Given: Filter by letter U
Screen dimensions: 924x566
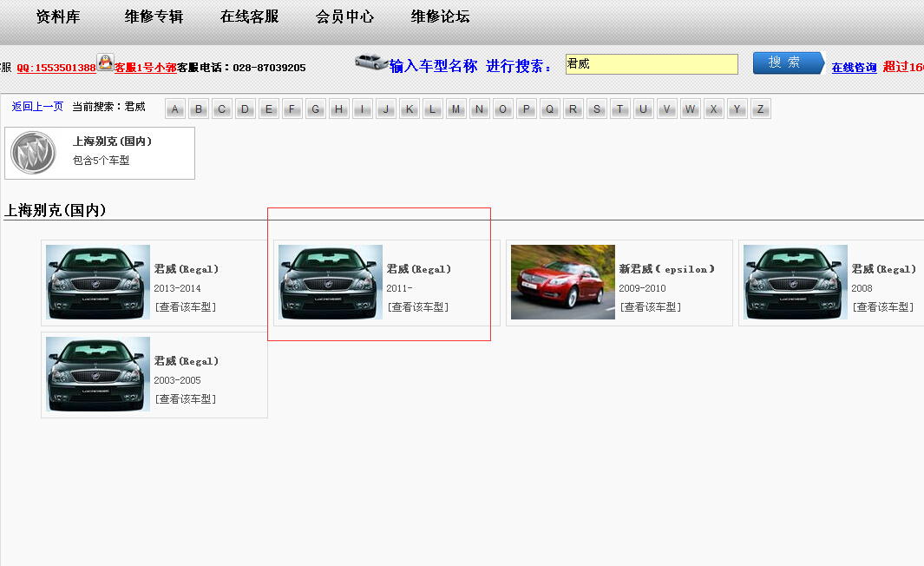Looking at the screenshot, I should (643, 109).
